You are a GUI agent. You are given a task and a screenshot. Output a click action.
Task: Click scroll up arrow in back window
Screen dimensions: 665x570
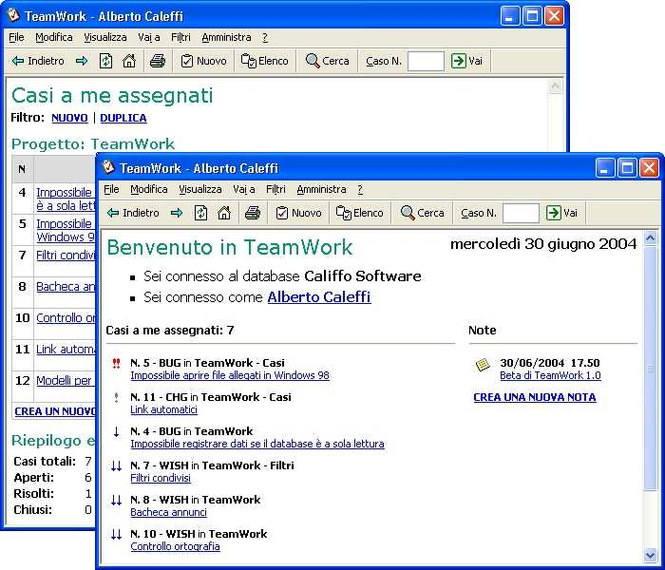point(555,87)
